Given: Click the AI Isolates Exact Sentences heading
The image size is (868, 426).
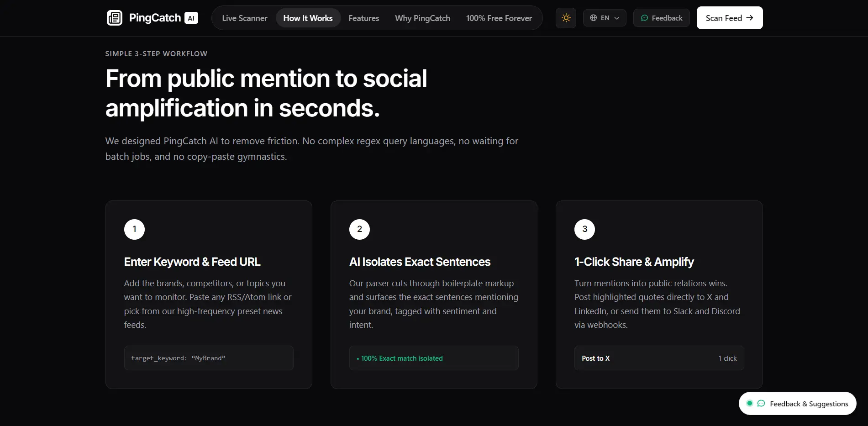Looking at the screenshot, I should (420, 262).
